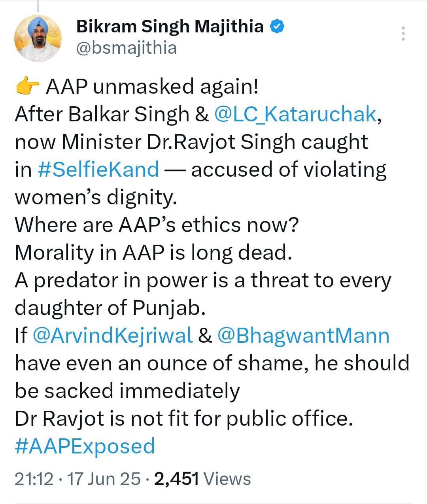Click the blue verified badge icon
The image size is (427, 504).
277,27
